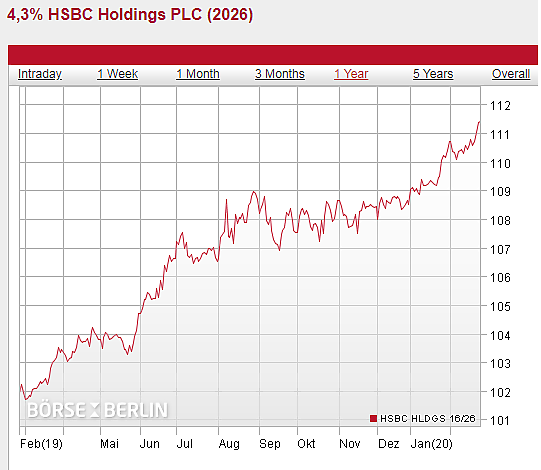Click the 107 price axis value
This screenshot has width=541, height=470.
point(500,249)
